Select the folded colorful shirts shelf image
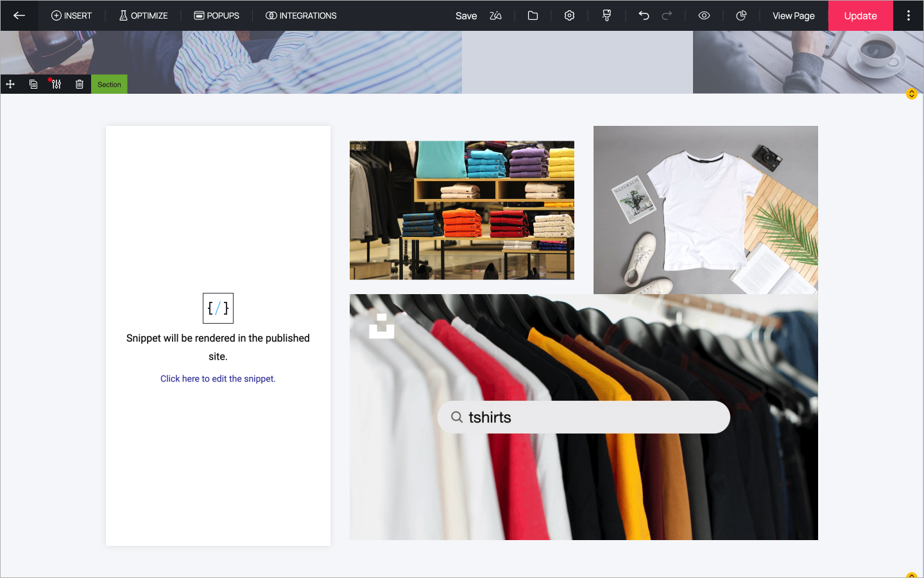 pos(462,210)
